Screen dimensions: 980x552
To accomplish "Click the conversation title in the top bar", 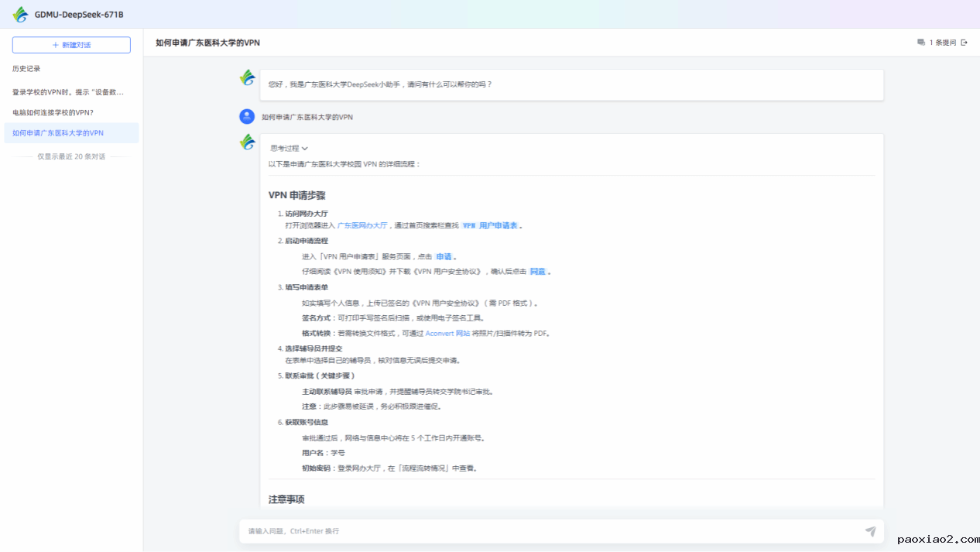I will pyautogui.click(x=207, y=43).
